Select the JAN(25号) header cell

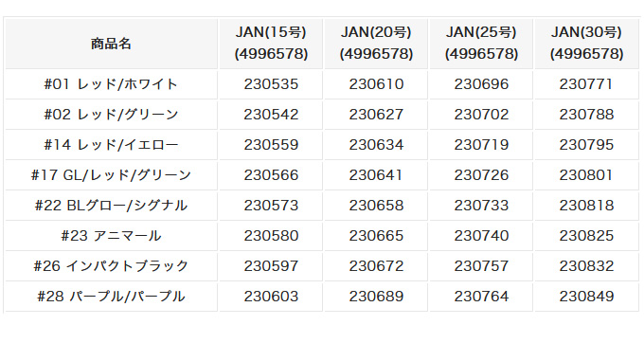(x=481, y=44)
